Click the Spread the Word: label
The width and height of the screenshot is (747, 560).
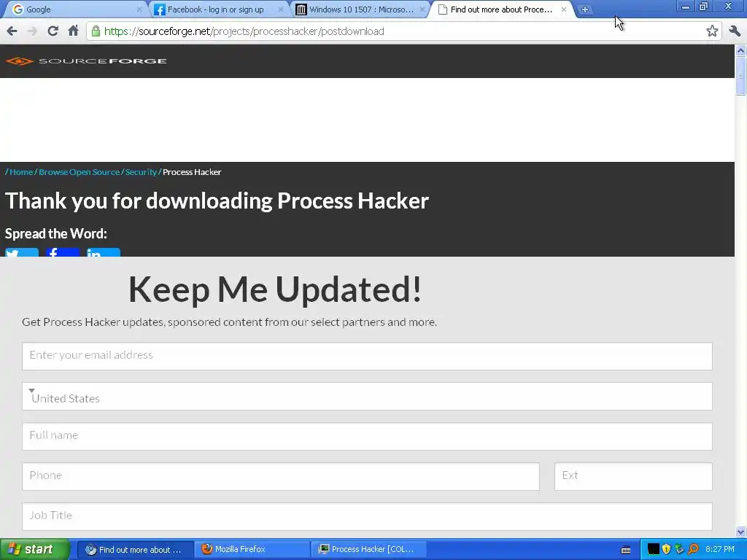(x=55, y=234)
